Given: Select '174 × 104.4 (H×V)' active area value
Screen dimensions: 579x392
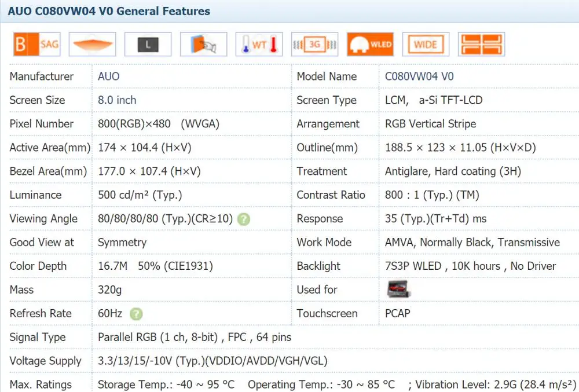Looking at the screenshot, I should [x=144, y=147].
